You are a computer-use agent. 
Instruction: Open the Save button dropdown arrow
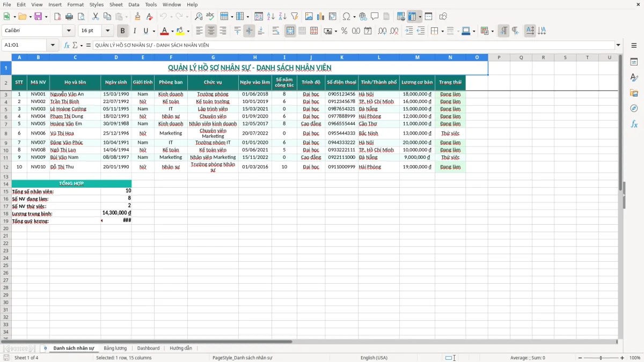point(46,17)
